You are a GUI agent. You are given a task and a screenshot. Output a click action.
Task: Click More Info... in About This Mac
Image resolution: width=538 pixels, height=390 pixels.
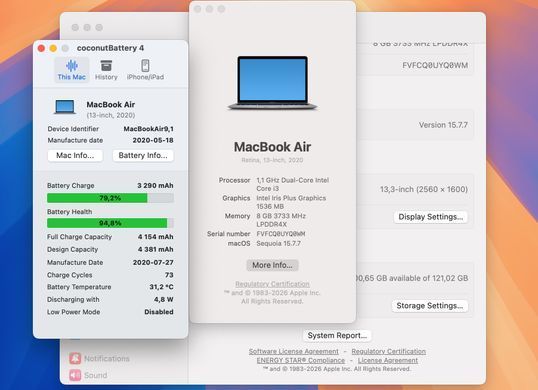272,265
